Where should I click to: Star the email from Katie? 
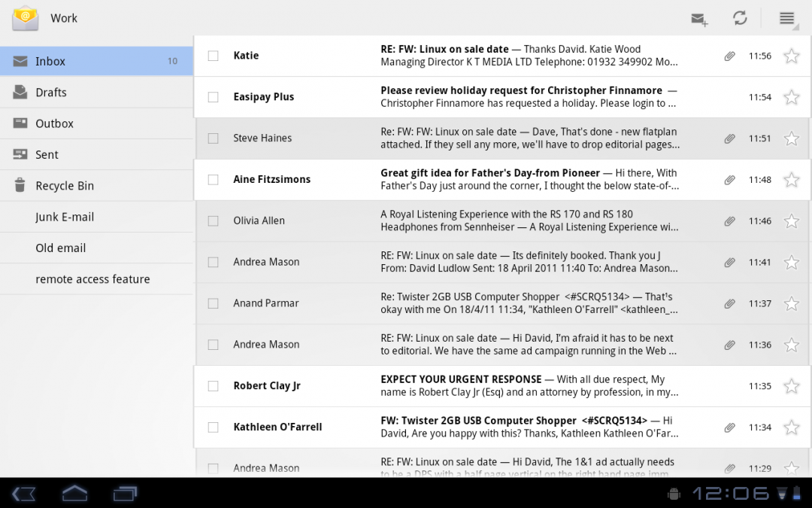click(791, 56)
